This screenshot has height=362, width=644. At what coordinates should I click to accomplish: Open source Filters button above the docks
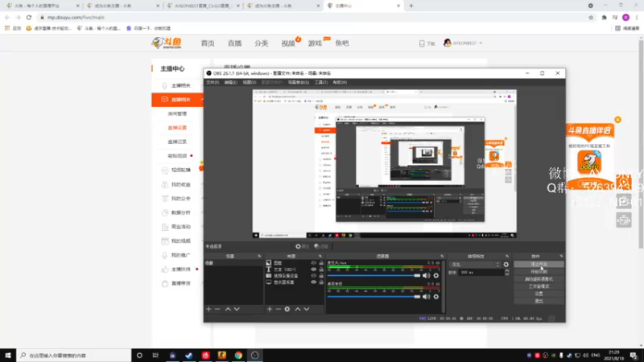(x=321, y=246)
